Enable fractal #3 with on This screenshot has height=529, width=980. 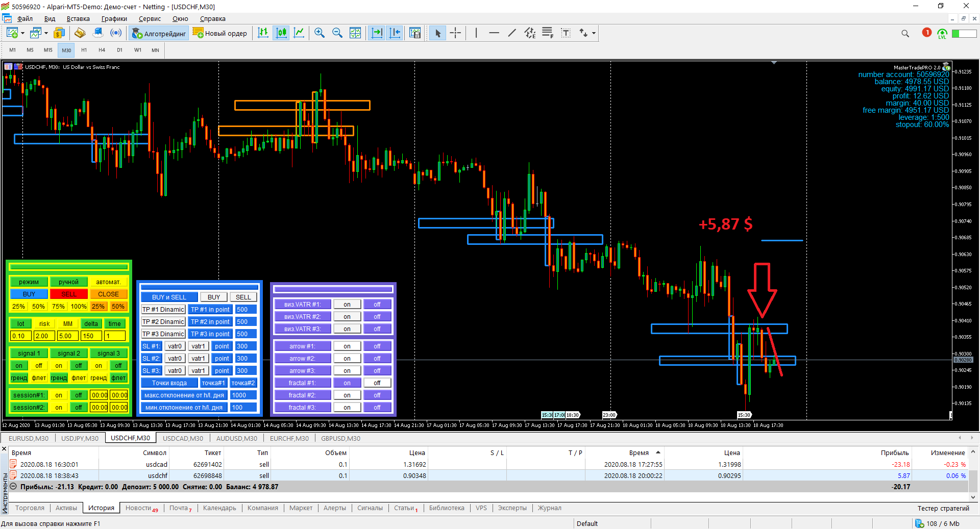tap(347, 408)
